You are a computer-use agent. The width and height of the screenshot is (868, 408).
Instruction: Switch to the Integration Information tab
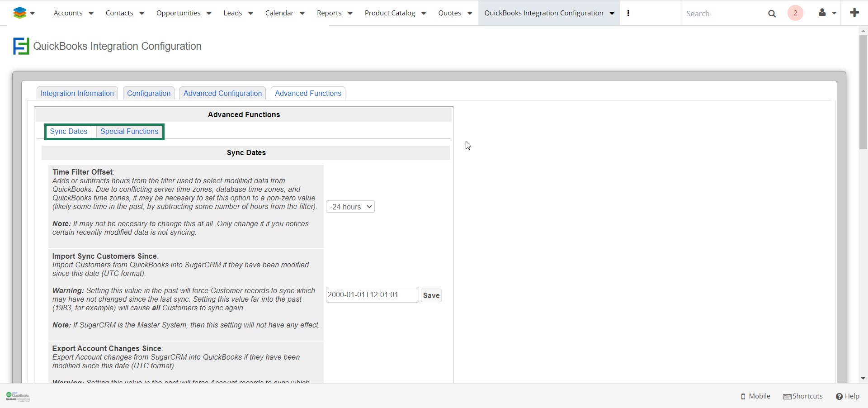(x=77, y=93)
